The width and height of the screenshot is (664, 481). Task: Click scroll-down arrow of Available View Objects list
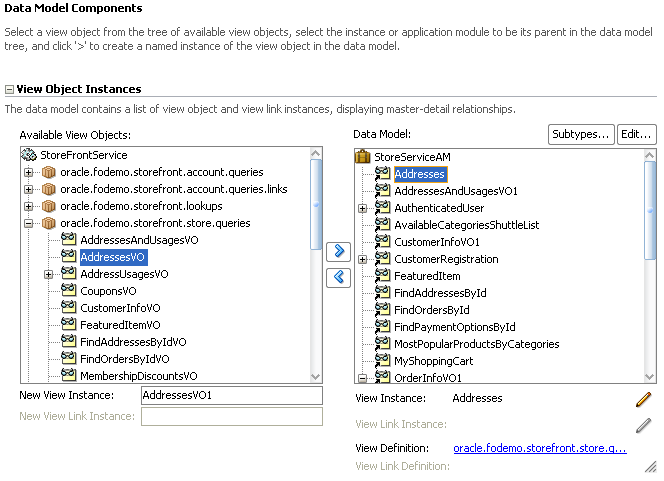coord(316,376)
